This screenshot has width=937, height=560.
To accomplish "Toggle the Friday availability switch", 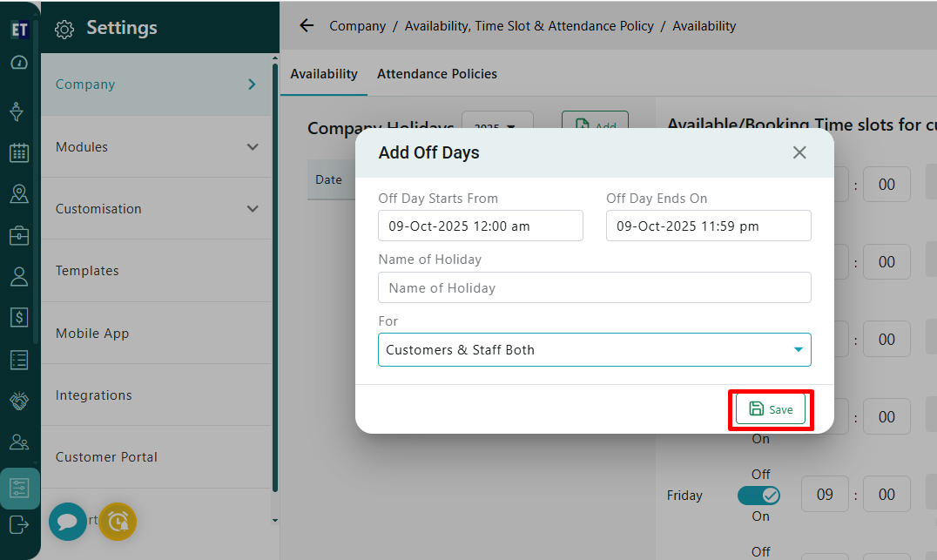I will (x=758, y=496).
